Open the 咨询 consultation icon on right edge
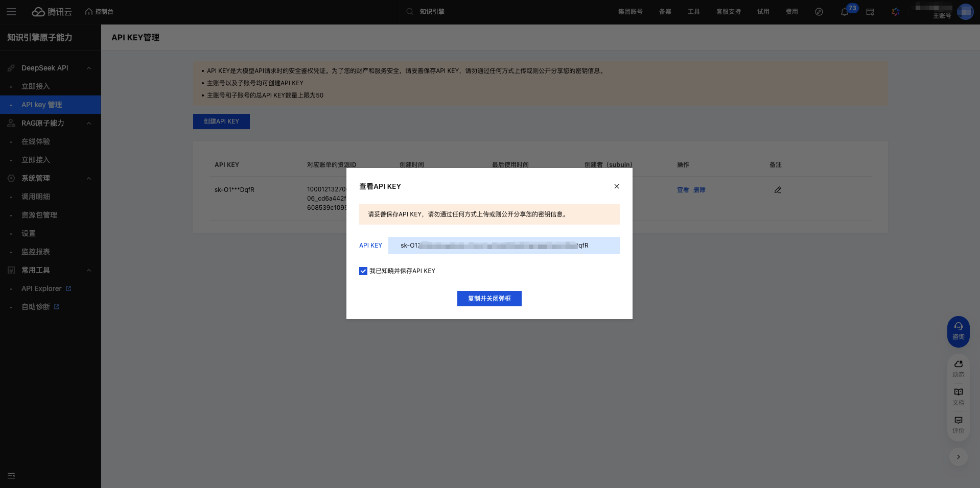The image size is (980, 488). pos(958,331)
